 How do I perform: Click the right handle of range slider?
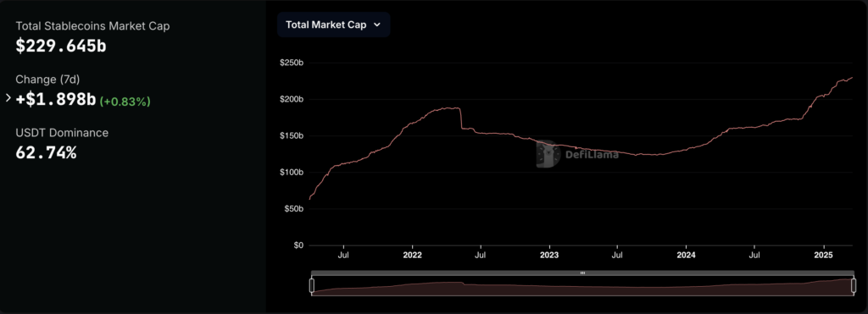pos(853,285)
